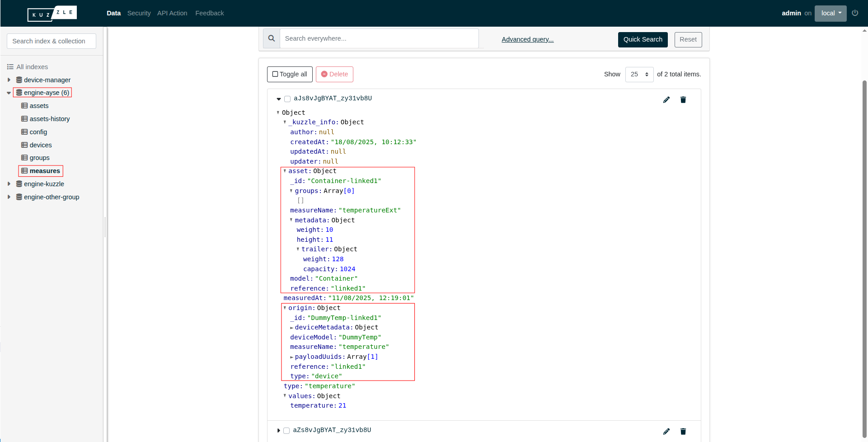Click the Quick Search button
The image size is (868, 442).
point(643,39)
